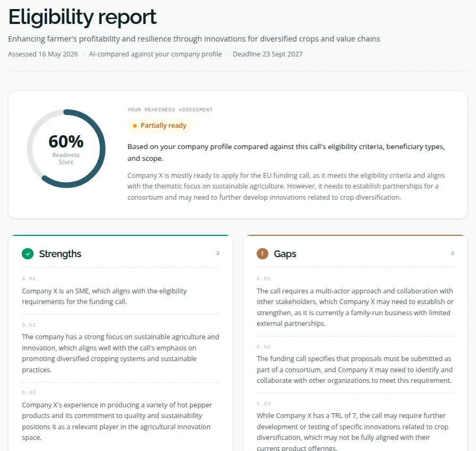Open gap item G.03 about TRL of 7

tap(355, 427)
